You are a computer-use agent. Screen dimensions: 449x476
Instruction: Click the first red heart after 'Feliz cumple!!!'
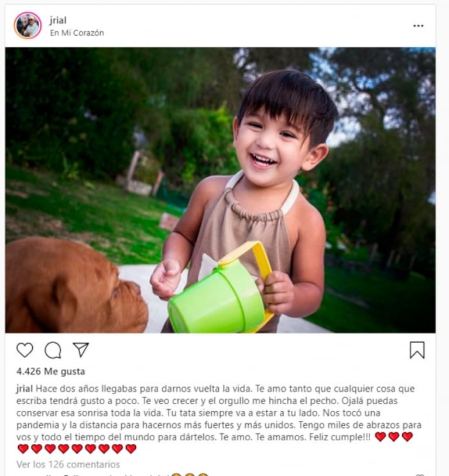[381, 437]
